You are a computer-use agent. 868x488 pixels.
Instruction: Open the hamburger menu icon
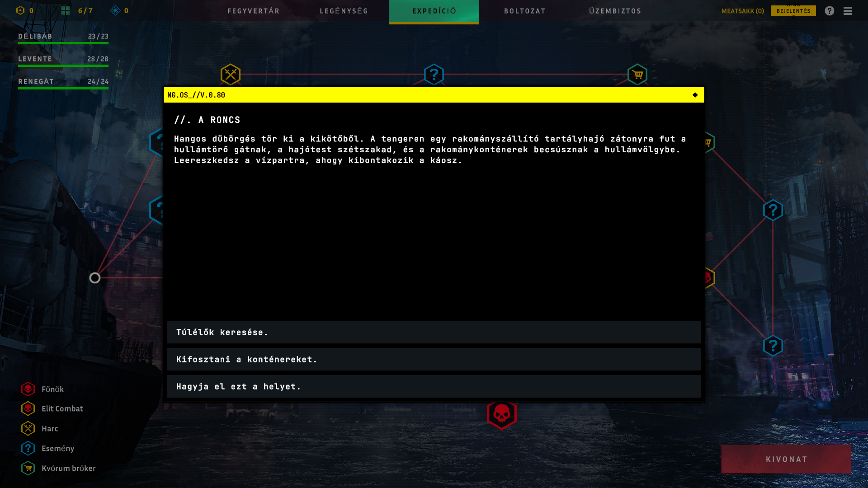click(848, 11)
